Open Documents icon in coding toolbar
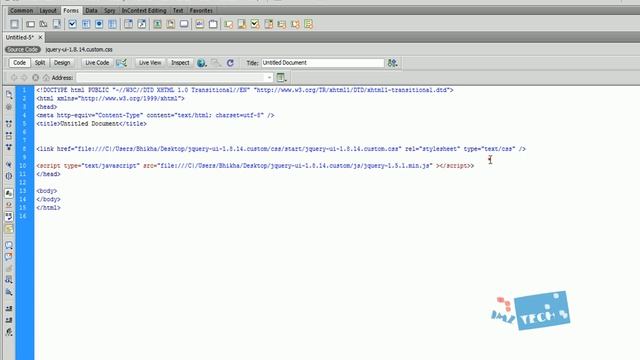The image size is (640, 360). 9,95
